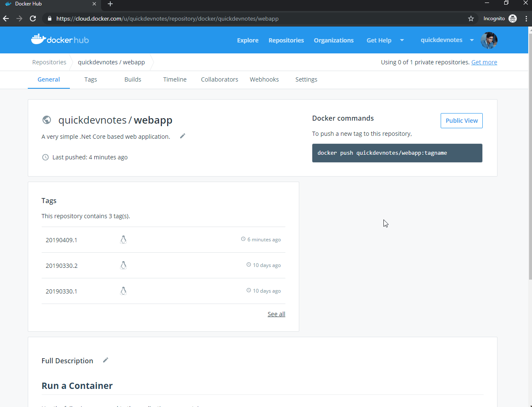Screen dimensions: 532x407
Task: Switch to the Timeline tab
Action: click(175, 79)
